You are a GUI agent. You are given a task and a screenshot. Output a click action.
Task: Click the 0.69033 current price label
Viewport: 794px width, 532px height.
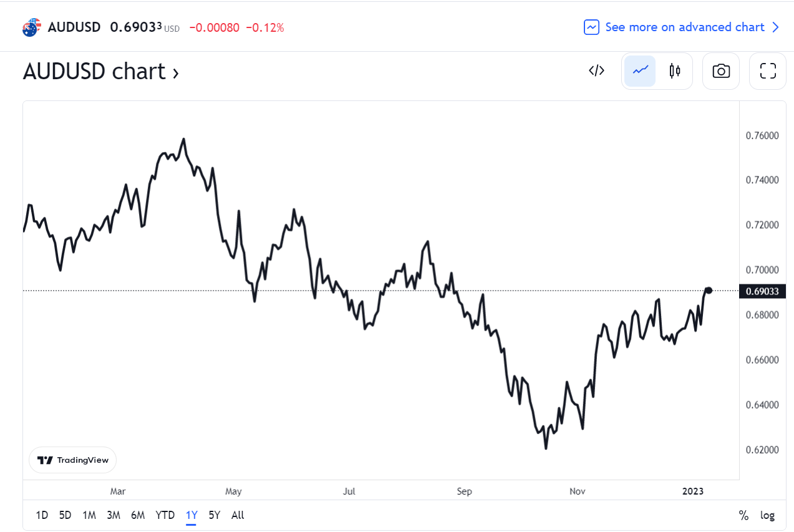point(762,291)
